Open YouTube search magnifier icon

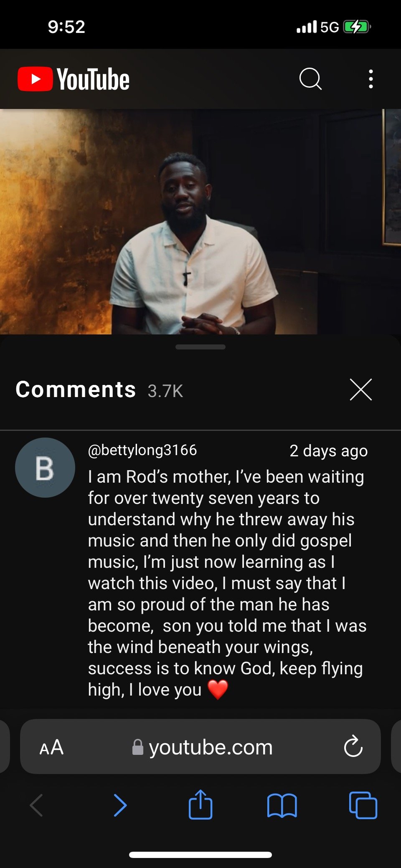310,78
